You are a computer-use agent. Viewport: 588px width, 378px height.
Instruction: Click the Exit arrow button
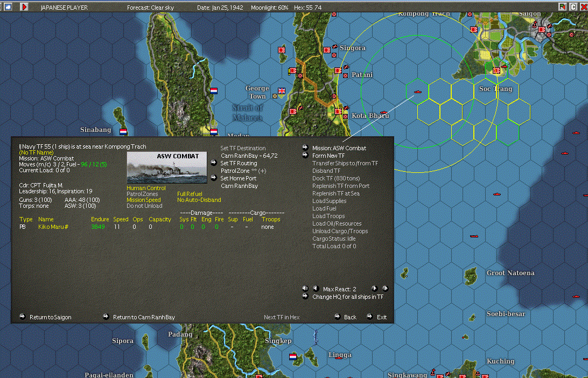click(370, 317)
